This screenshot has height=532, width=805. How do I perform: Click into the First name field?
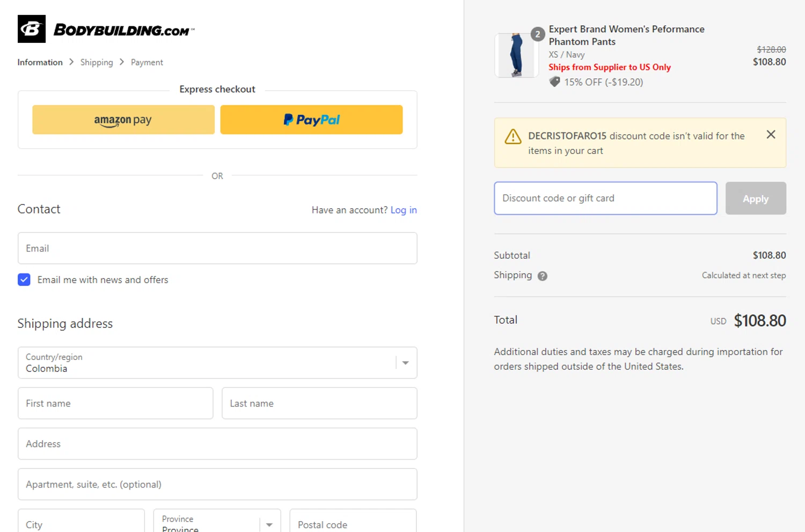pyautogui.click(x=115, y=403)
